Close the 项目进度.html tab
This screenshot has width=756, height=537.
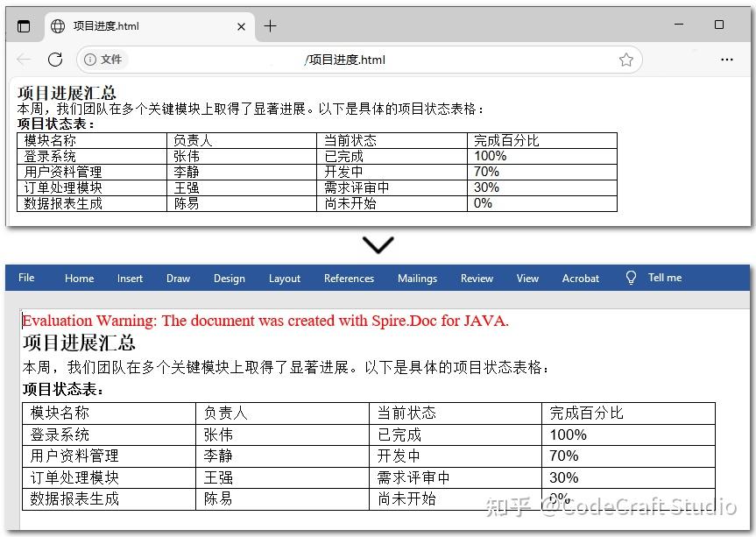click(241, 26)
